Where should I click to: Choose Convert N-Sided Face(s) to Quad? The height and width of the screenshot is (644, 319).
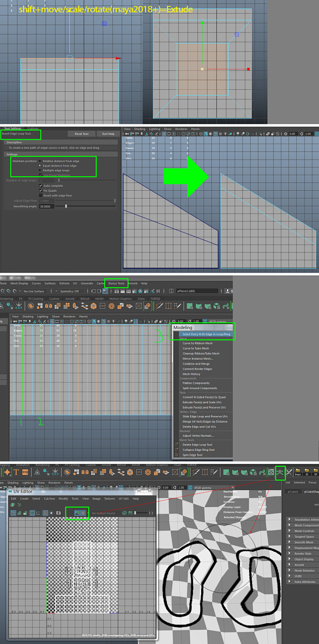tap(204, 397)
